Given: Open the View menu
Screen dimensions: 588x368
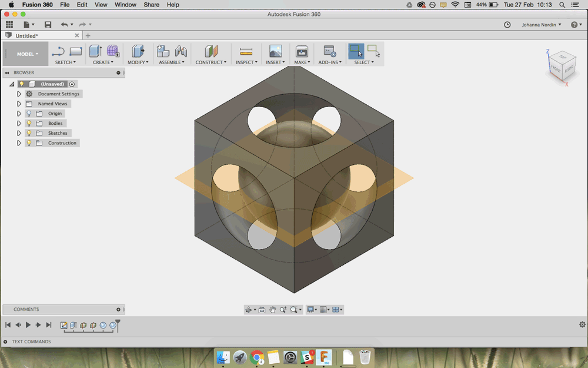Looking at the screenshot, I should pyautogui.click(x=101, y=5).
